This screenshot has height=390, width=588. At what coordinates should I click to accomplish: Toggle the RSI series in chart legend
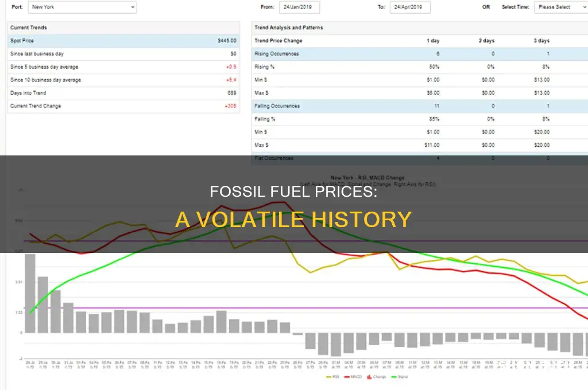click(x=332, y=377)
